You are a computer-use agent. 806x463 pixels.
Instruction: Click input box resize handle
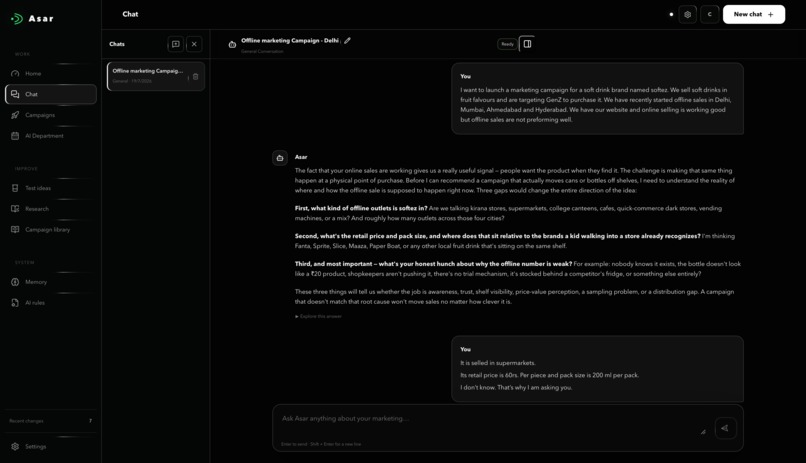703,432
